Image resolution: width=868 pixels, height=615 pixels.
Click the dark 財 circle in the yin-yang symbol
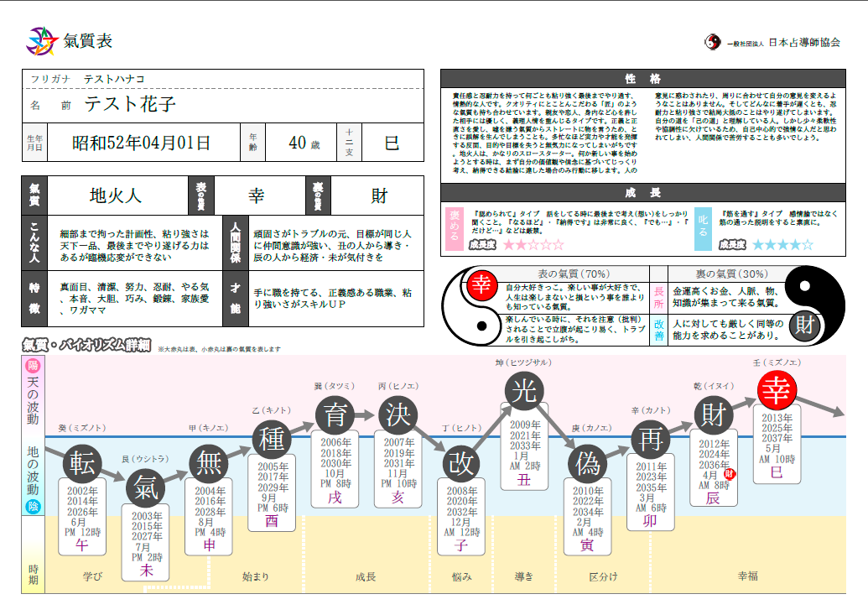pyautogui.click(x=808, y=323)
